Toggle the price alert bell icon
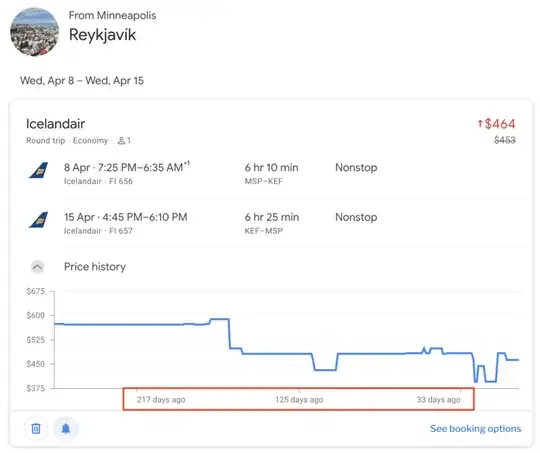 [66, 429]
